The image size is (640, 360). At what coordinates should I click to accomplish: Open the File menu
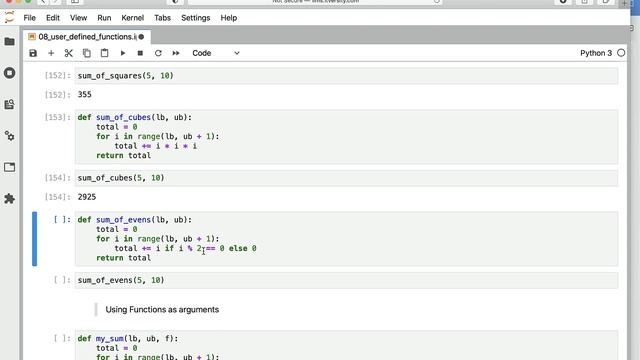click(x=29, y=18)
